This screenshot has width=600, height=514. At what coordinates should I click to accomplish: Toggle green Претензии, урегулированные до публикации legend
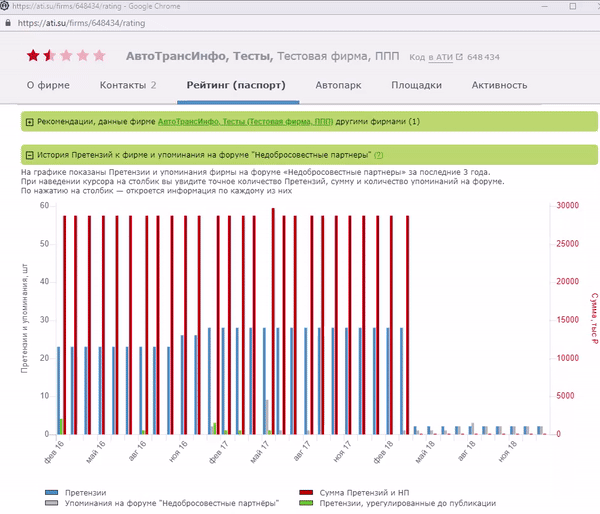pyautogui.click(x=307, y=504)
